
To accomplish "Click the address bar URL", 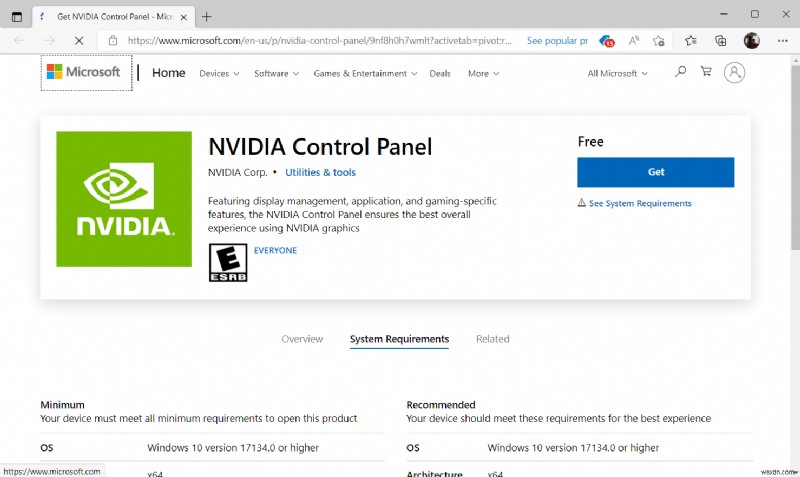I will pyautogui.click(x=319, y=40).
